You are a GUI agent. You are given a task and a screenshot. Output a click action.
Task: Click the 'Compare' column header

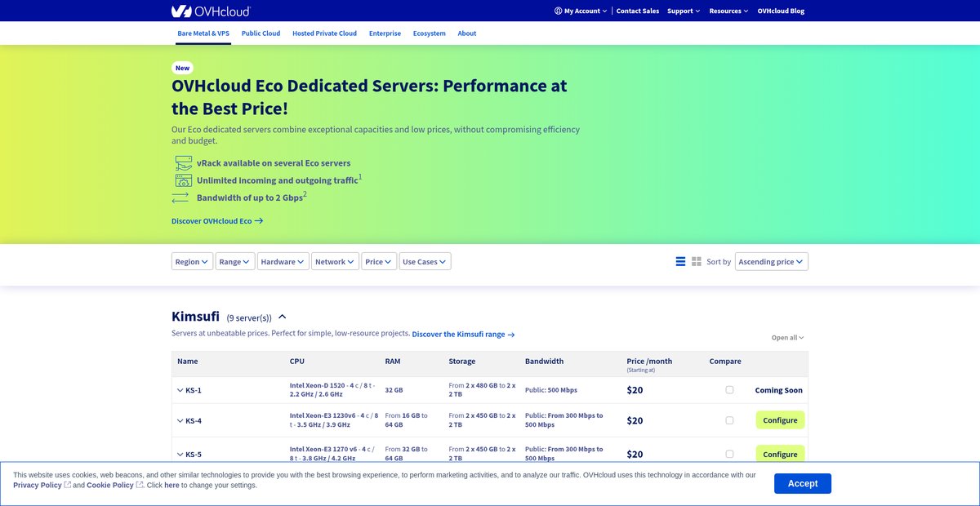tap(725, 361)
